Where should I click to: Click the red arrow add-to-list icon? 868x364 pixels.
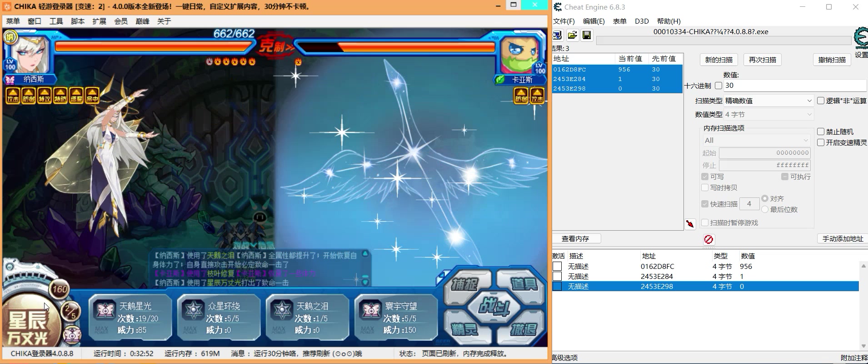(690, 224)
